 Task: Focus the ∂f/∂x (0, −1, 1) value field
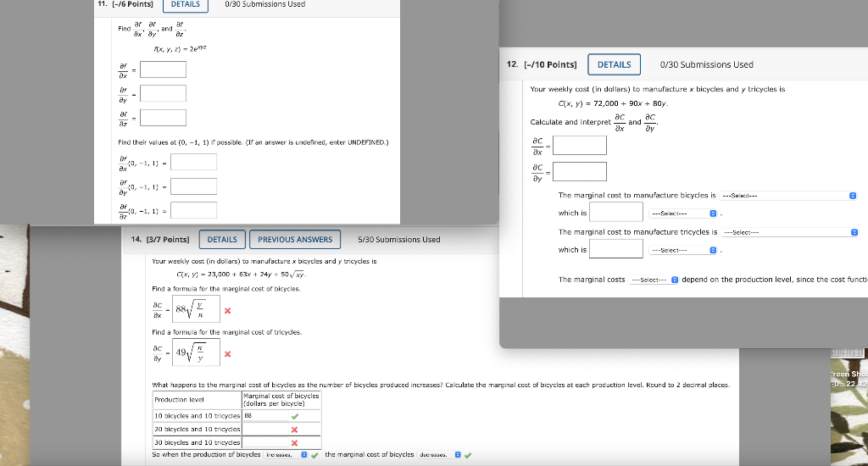(194, 162)
